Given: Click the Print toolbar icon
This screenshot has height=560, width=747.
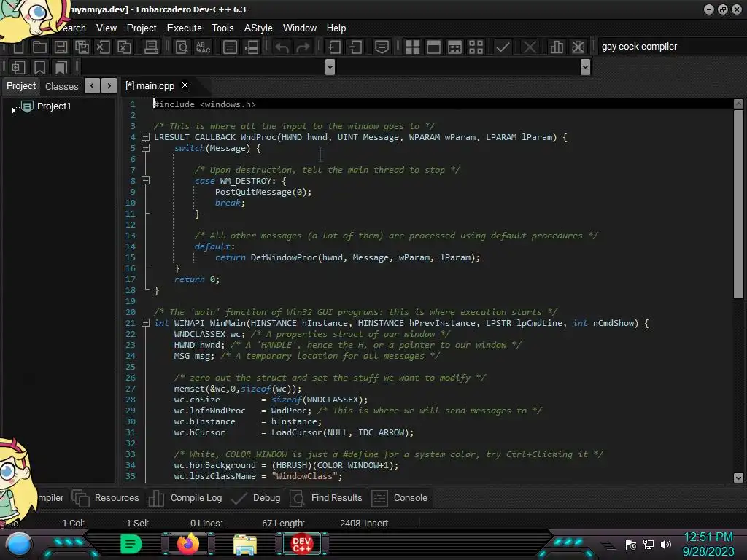Looking at the screenshot, I should pos(151,47).
